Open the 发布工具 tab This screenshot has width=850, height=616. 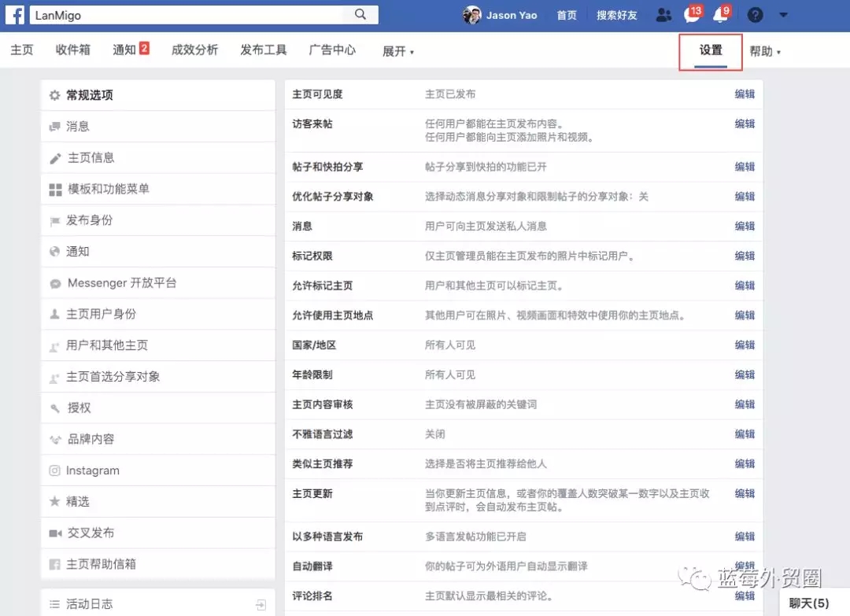point(263,50)
